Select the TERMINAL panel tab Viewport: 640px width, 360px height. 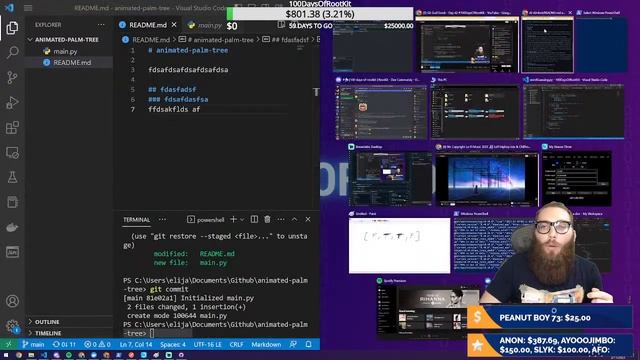[137, 220]
